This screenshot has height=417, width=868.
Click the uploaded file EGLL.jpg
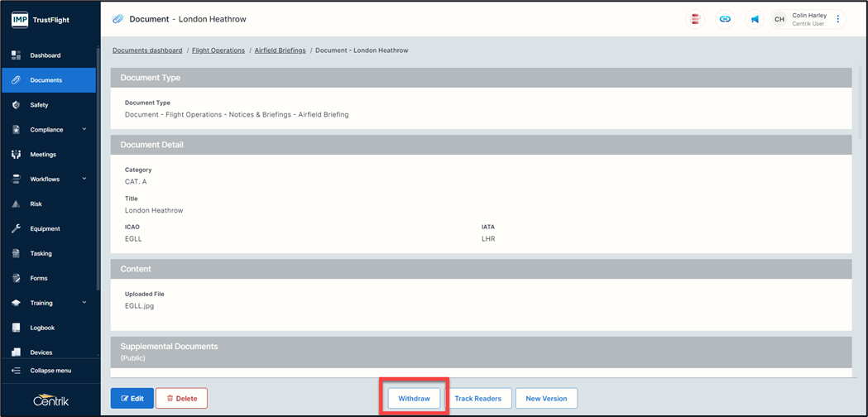(x=140, y=305)
